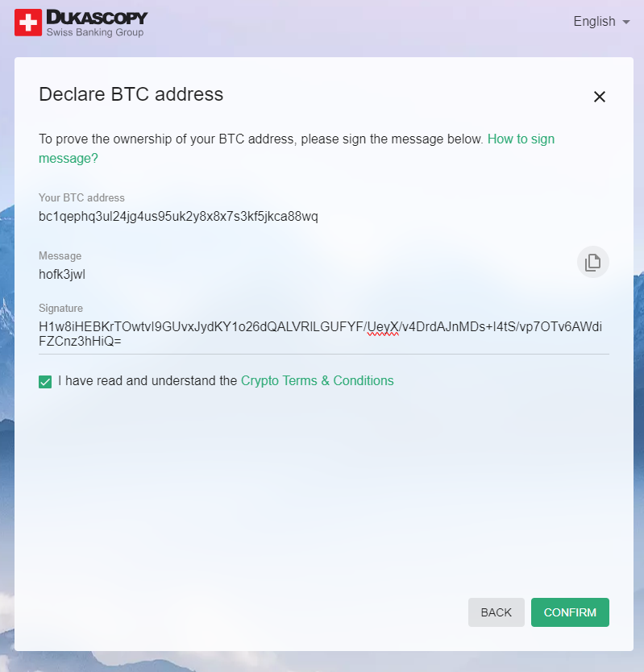The image size is (644, 672).
Task: Open the English language selector
Action: [601, 22]
